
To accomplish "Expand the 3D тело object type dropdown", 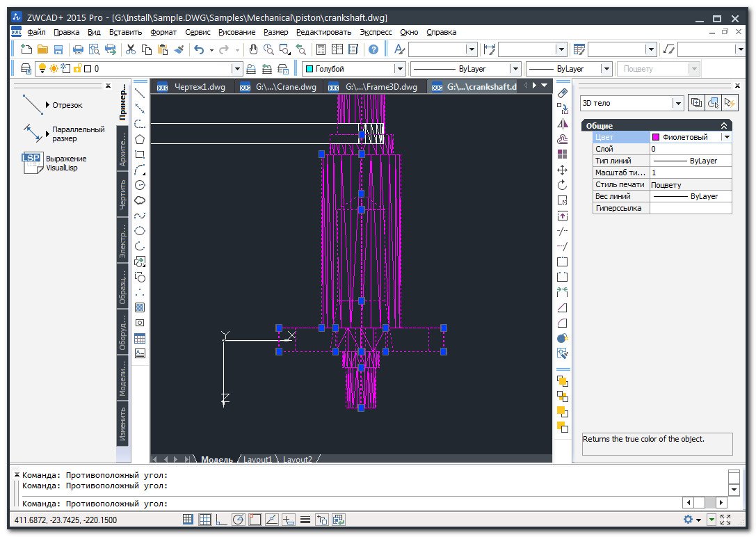I will point(678,103).
